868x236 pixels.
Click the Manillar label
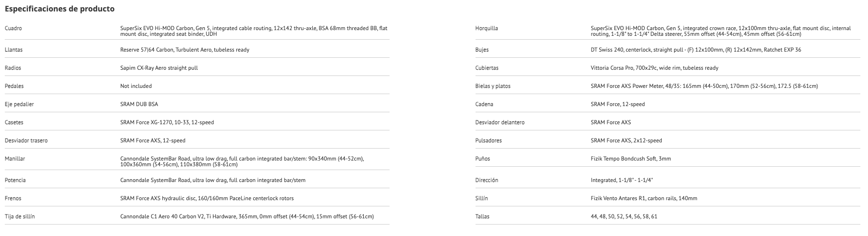coord(15,159)
